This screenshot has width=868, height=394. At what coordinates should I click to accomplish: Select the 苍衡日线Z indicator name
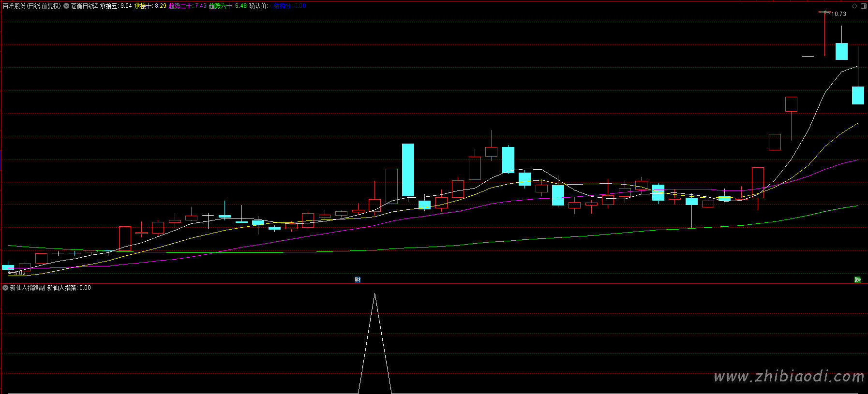pos(84,6)
